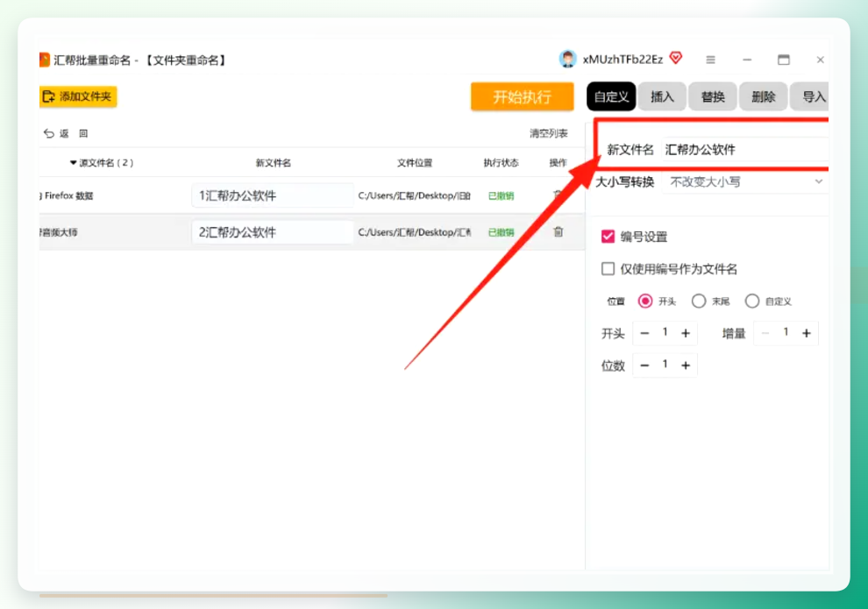Viewport: 868px width, 609px height.
Task: Delete the Firefox 数据 row with trash icon
Action: (x=558, y=195)
